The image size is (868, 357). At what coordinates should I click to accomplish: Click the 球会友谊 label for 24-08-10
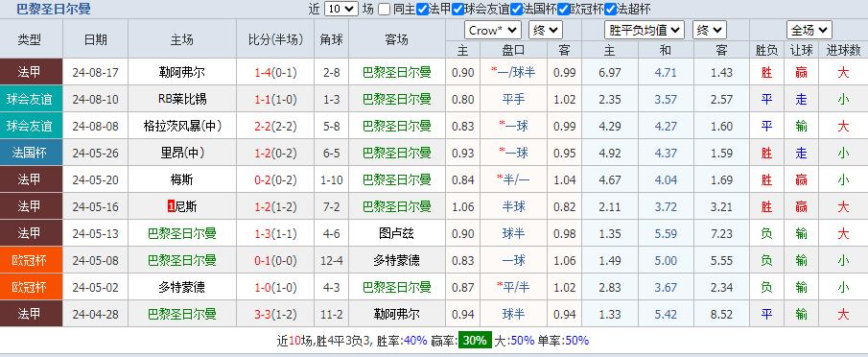click(x=30, y=99)
